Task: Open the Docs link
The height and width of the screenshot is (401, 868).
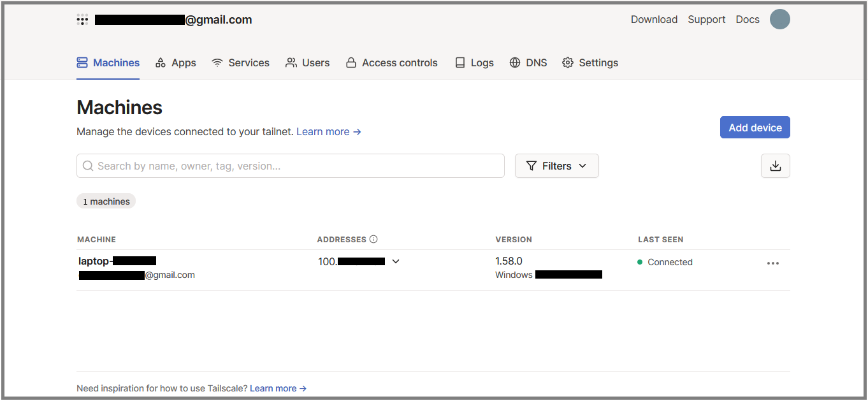Action: 748,20
